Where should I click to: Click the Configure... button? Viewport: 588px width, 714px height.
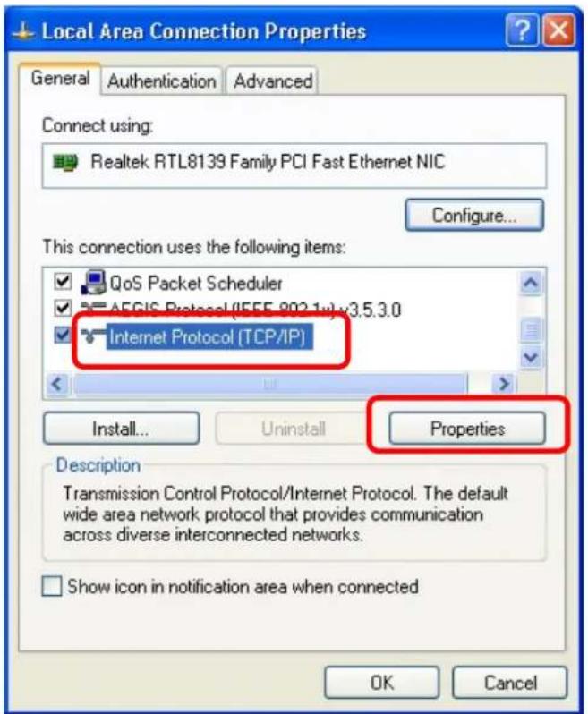(474, 215)
